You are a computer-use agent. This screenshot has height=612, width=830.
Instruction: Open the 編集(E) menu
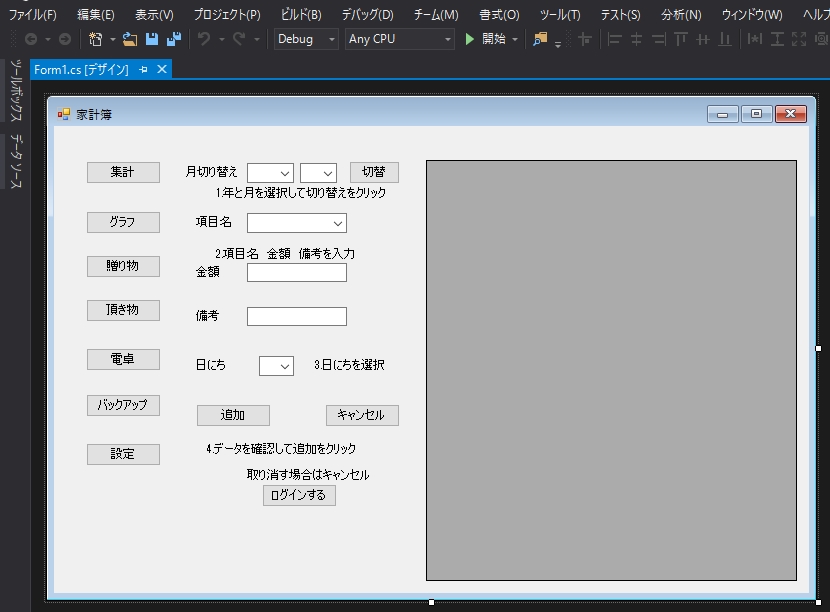pyautogui.click(x=96, y=15)
